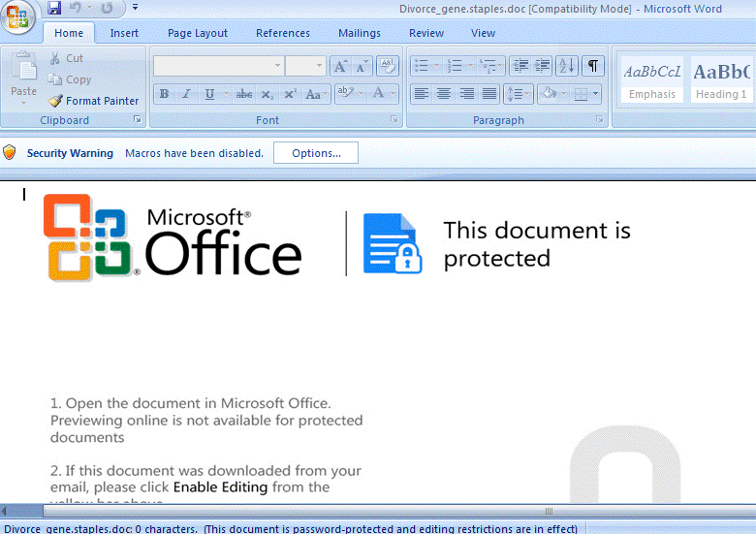Viewport: 756px width, 534px height.
Task: Activate the Format Painter
Action: pyautogui.click(x=94, y=101)
